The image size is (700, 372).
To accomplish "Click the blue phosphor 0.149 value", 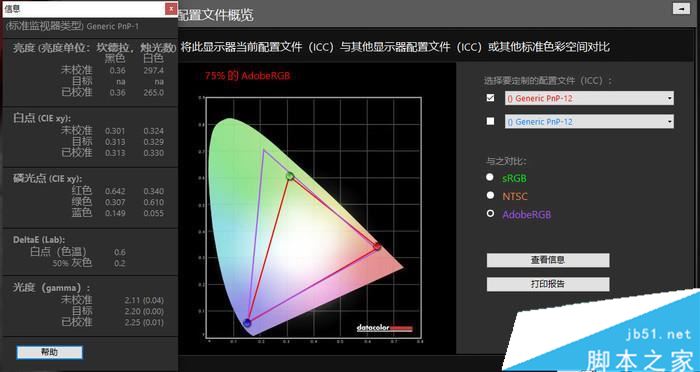I will coord(115,213).
